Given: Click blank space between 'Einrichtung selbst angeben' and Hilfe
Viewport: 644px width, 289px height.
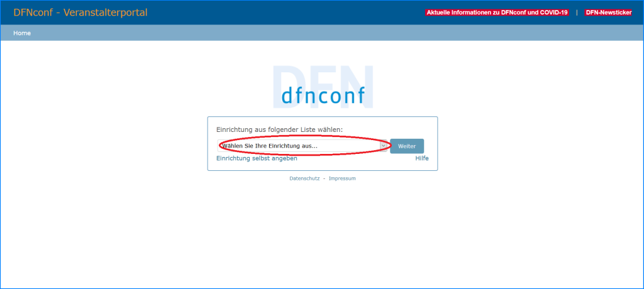Looking at the screenshot, I should pyautogui.click(x=355, y=158).
